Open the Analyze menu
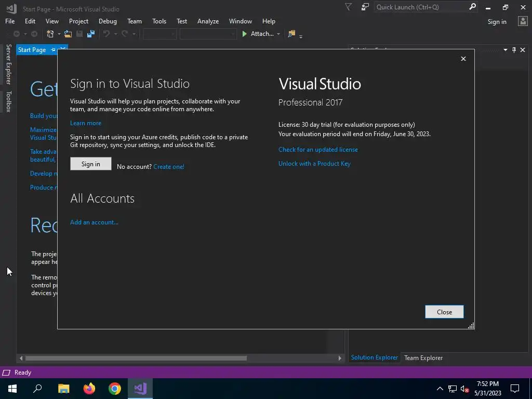 pos(208,21)
